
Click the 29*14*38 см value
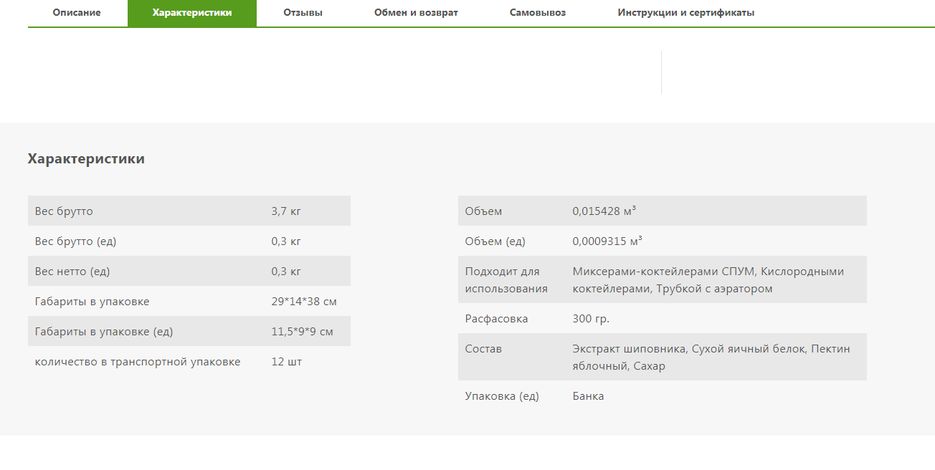[304, 302]
